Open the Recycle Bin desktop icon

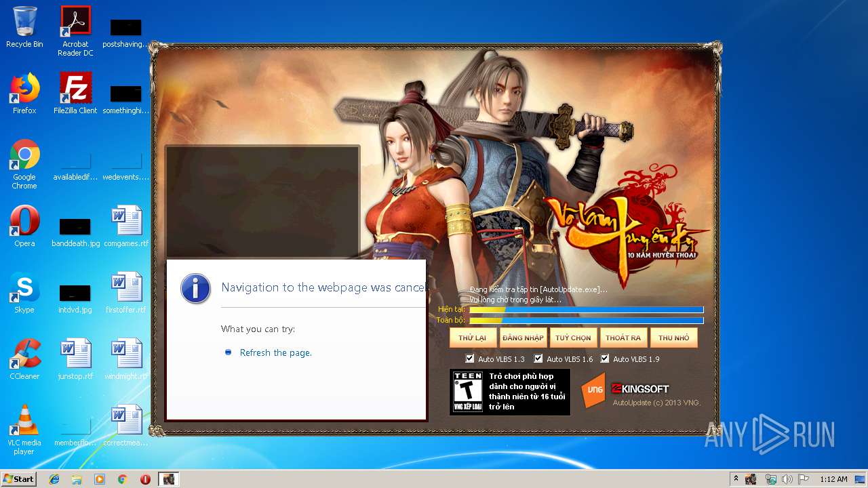24,27
